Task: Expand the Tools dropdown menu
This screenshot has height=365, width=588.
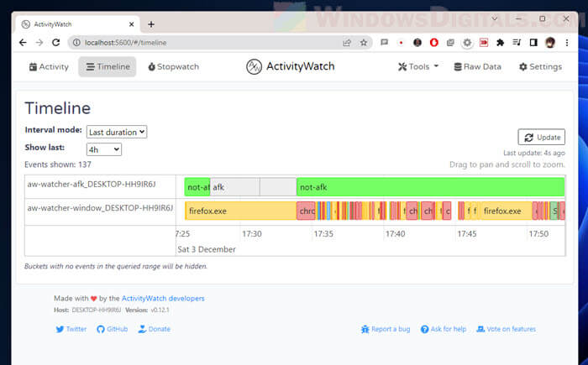Action: tap(418, 66)
